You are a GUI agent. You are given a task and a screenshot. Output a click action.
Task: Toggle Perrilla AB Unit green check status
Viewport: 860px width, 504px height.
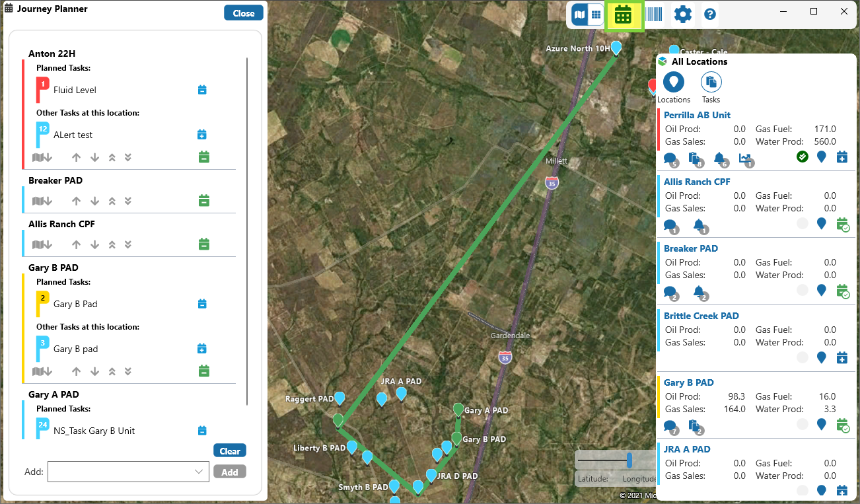[803, 157]
